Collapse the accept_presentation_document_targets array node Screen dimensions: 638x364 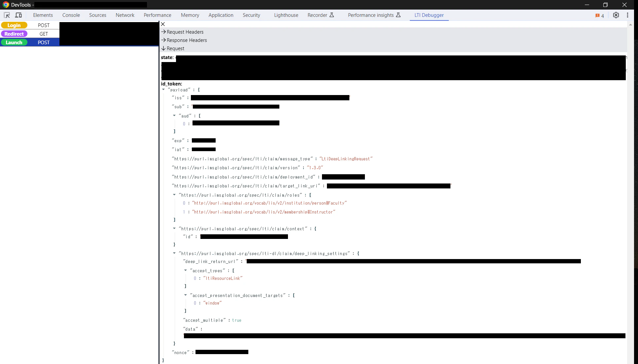(x=186, y=295)
